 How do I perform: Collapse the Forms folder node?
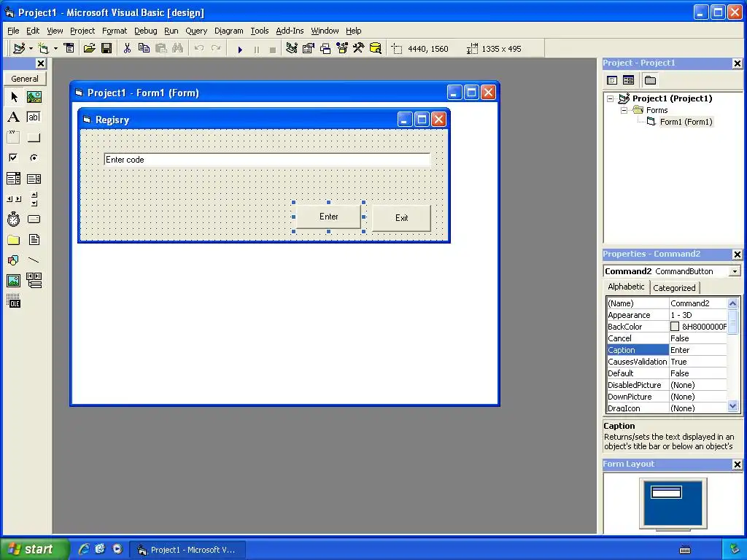point(624,111)
